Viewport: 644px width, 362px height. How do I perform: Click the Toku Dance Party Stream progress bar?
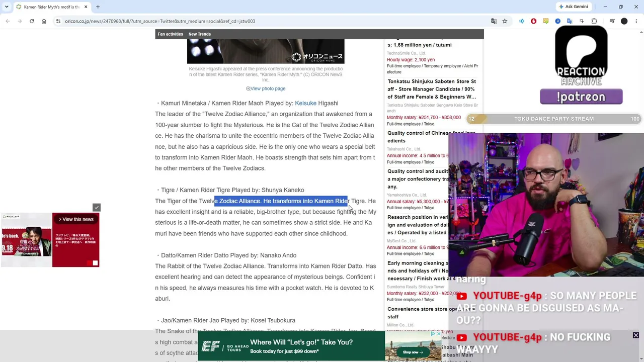coord(553,119)
